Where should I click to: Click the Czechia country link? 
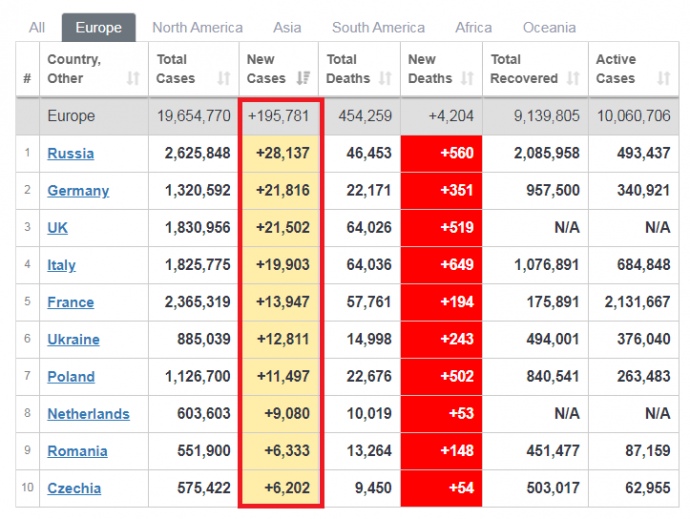point(74,488)
